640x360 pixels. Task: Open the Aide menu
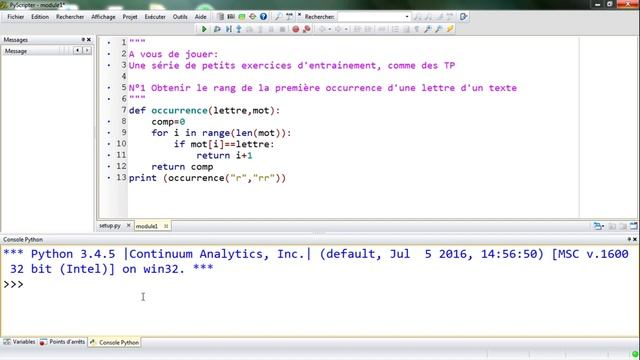(200, 17)
